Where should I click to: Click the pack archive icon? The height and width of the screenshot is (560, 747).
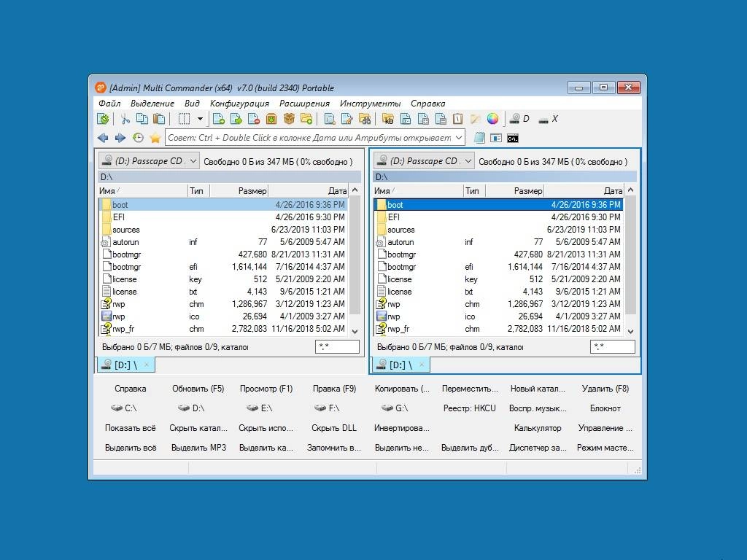271,119
